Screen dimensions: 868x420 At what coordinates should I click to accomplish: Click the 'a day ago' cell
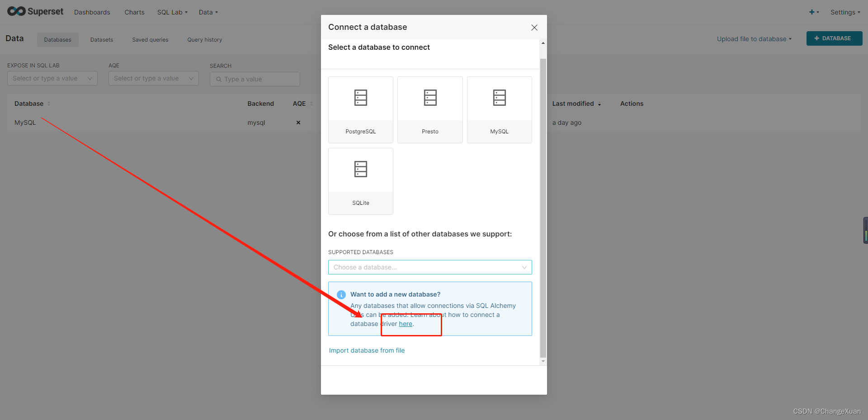(x=567, y=123)
